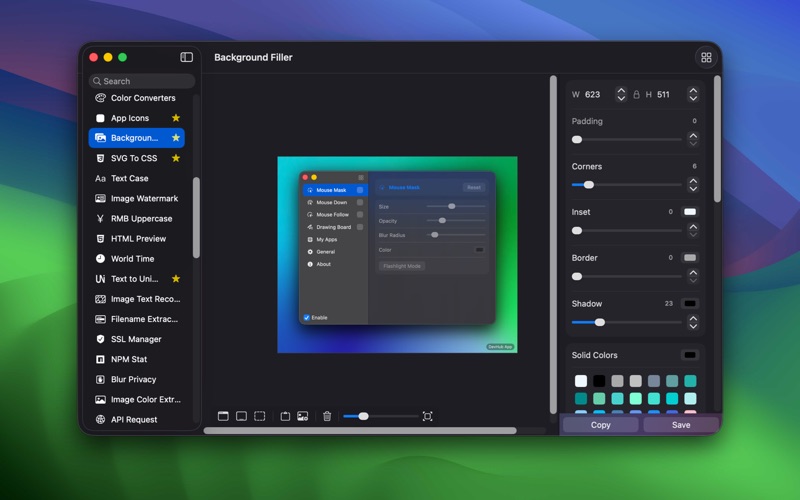The height and width of the screenshot is (500, 800).
Task: Select the dashed selection capture icon
Action: coord(260,416)
